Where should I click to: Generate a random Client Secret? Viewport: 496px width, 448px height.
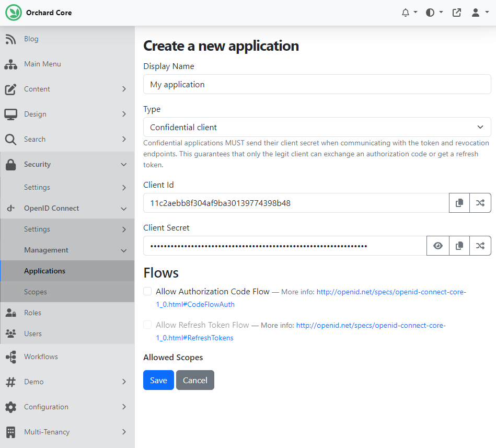tap(480, 246)
